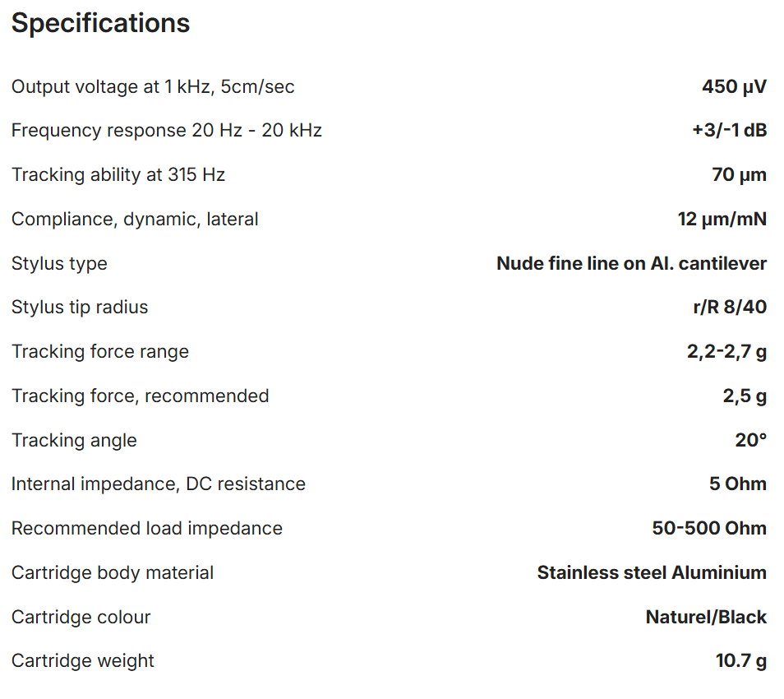Click the 2,2-2,7 g value
This screenshot has width=784, height=699.
click(x=726, y=352)
